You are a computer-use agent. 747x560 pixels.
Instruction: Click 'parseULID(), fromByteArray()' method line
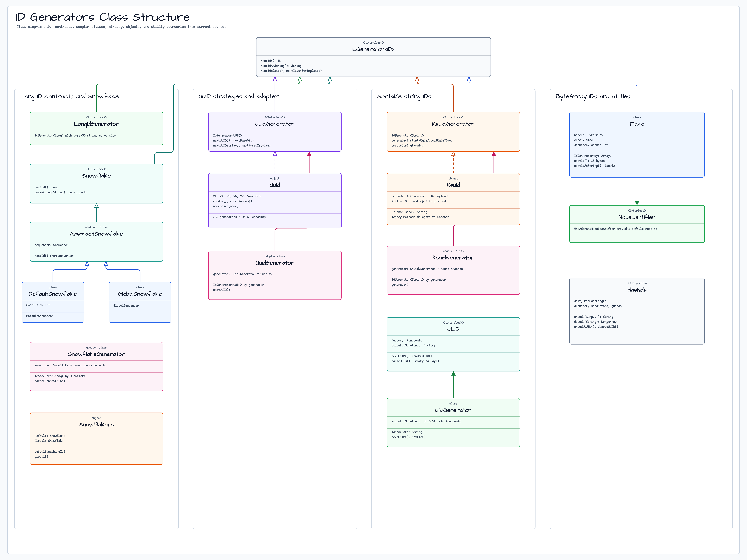coord(415,361)
